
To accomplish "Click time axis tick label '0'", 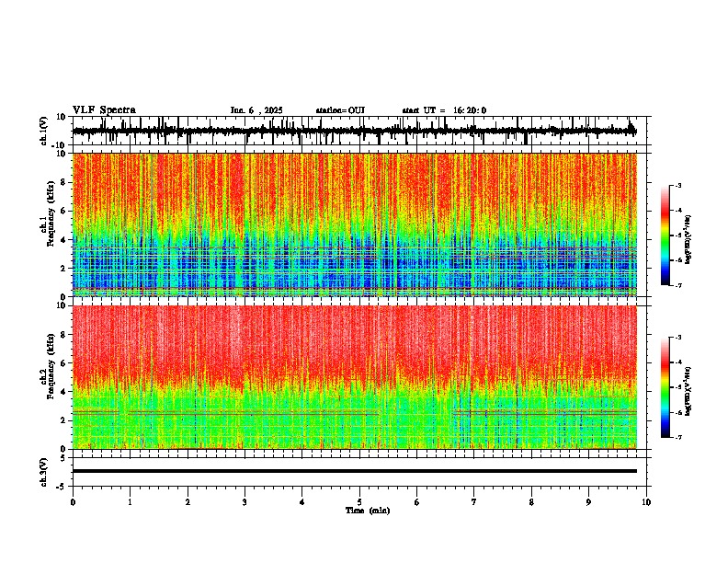I will coord(73,502).
